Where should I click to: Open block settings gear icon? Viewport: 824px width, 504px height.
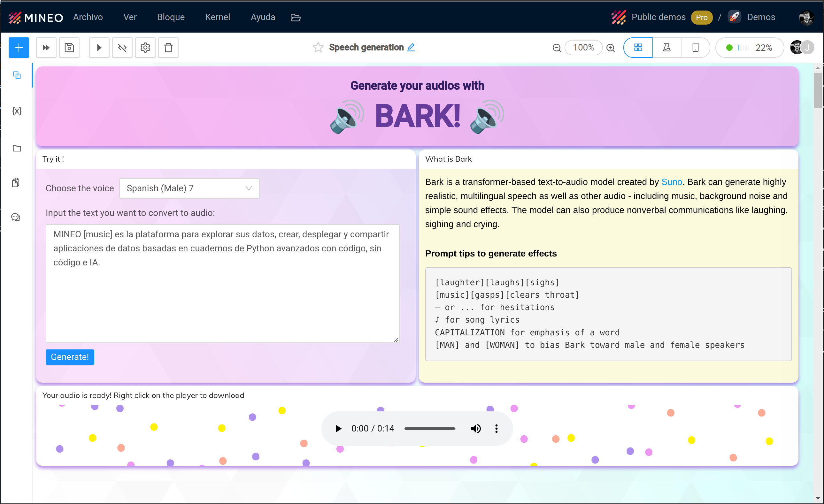pyautogui.click(x=145, y=48)
